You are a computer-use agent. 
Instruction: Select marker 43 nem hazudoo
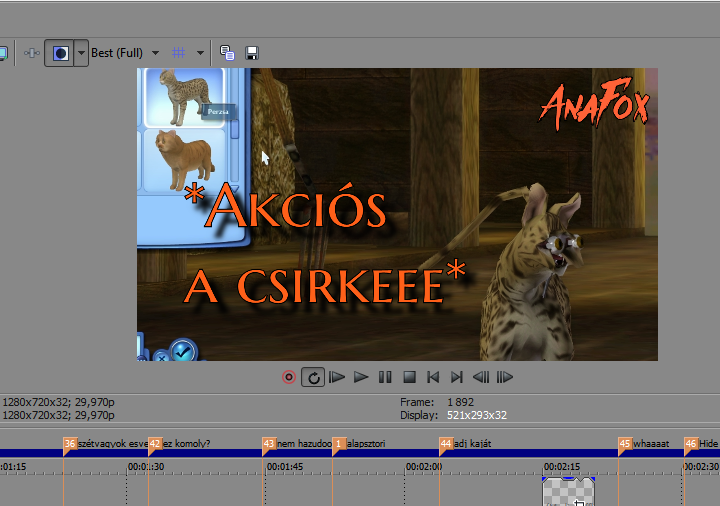269,444
